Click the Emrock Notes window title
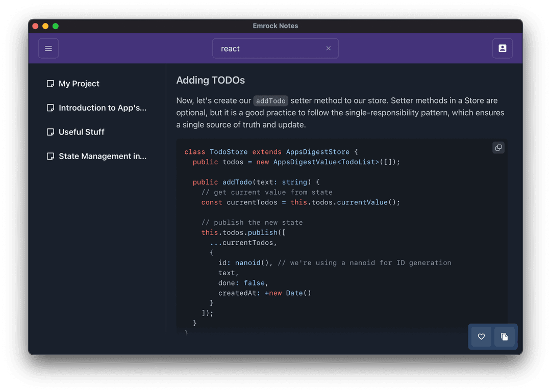Viewport: 551px width, 392px height. (x=275, y=26)
